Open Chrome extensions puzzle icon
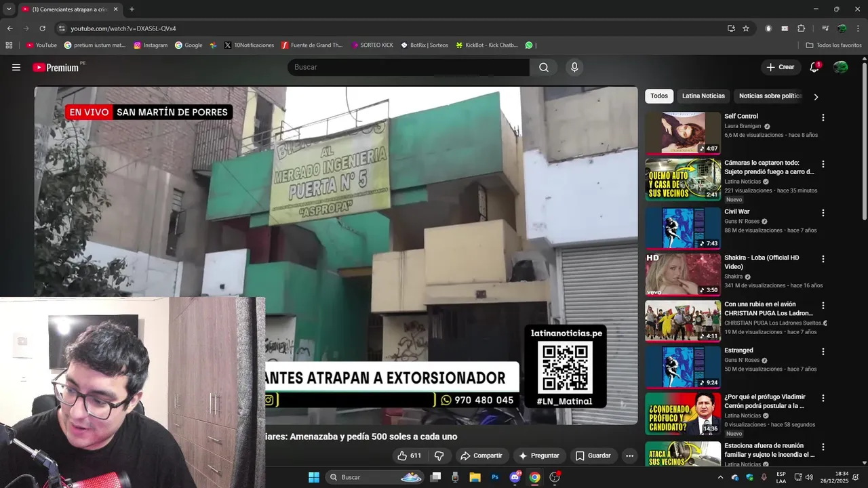 (x=801, y=28)
